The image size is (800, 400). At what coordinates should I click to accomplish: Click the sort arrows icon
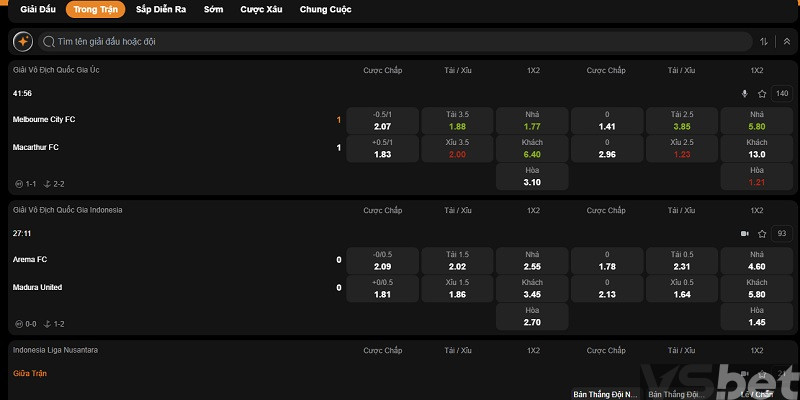click(x=764, y=42)
